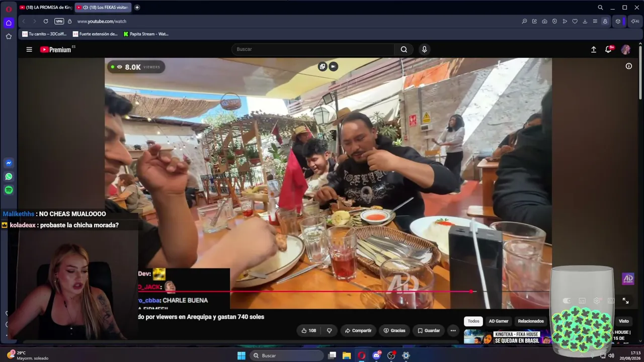The height and width of the screenshot is (362, 644).
Task: Click the Gracias thanks button
Action: [394, 330]
